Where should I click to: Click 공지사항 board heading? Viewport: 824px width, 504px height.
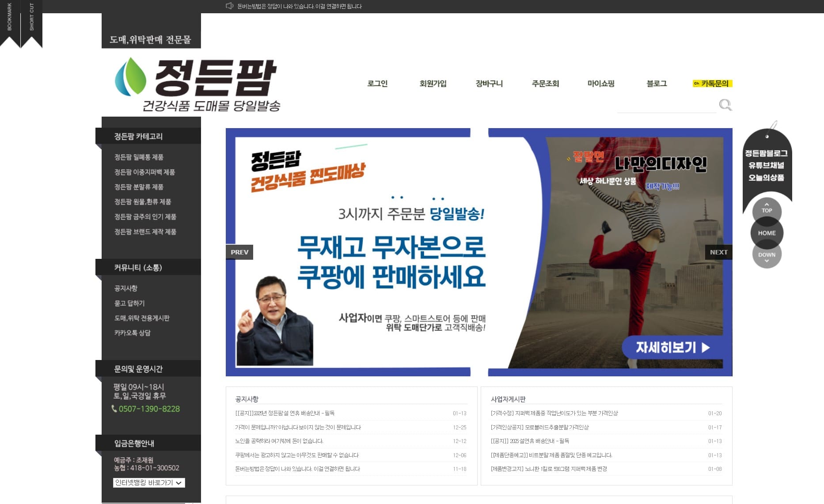(x=247, y=399)
